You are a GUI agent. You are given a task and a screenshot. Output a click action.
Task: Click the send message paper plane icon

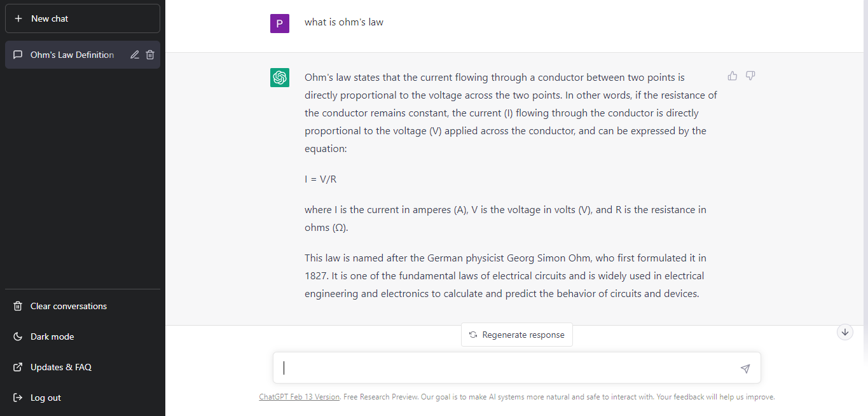[745, 369]
